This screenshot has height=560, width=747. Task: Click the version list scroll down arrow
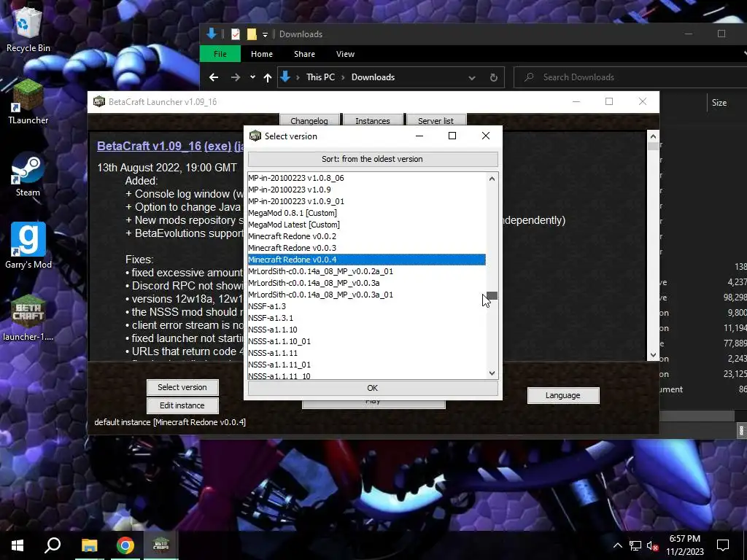pyautogui.click(x=492, y=373)
